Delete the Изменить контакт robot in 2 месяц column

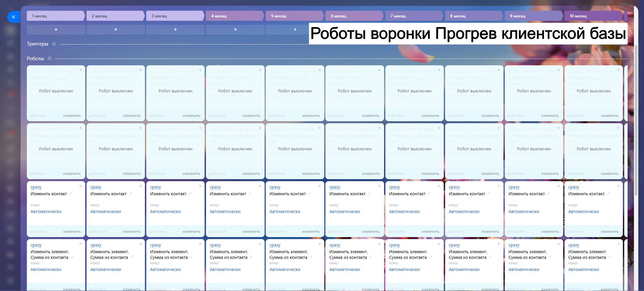point(140,186)
